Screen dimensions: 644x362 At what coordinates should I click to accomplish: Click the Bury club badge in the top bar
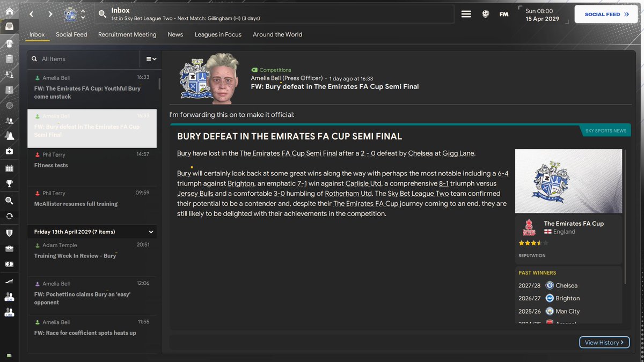[70, 14]
